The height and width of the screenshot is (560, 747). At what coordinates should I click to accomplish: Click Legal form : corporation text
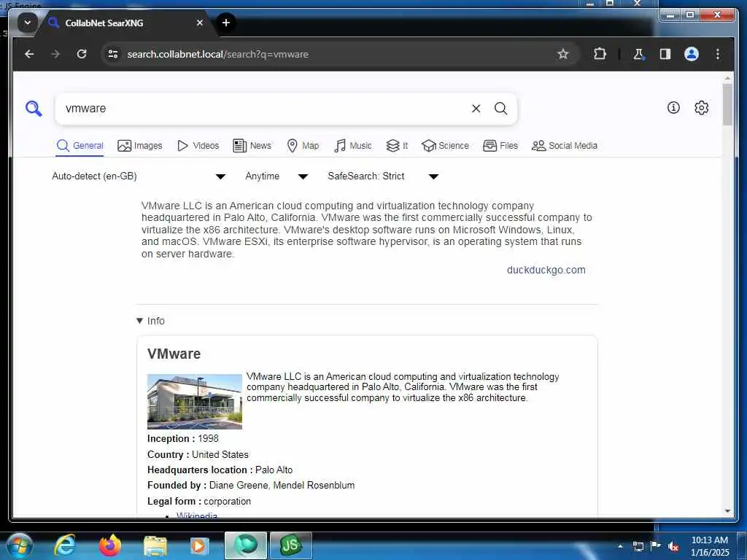[198, 502]
